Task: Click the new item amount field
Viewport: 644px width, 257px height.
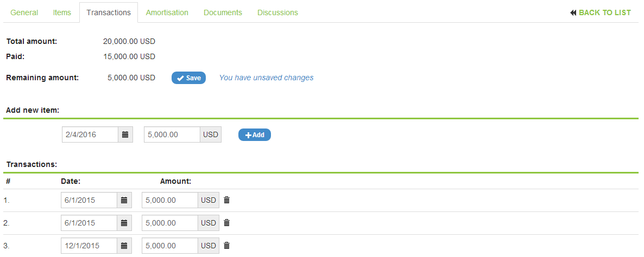Action: tap(172, 135)
